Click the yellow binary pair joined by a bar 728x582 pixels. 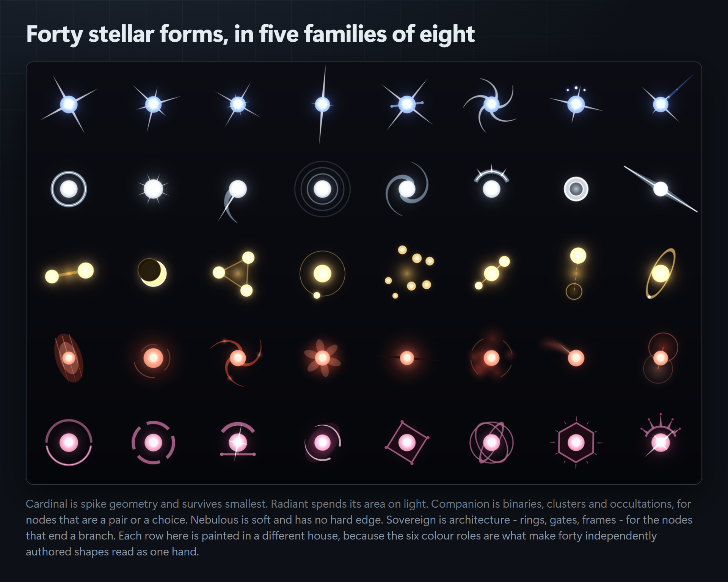tap(69, 273)
